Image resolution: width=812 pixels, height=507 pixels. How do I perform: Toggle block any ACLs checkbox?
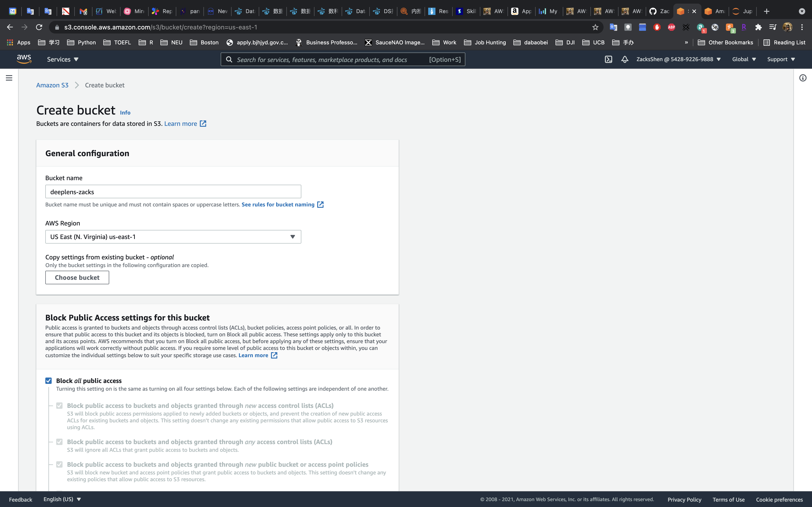coord(59,442)
